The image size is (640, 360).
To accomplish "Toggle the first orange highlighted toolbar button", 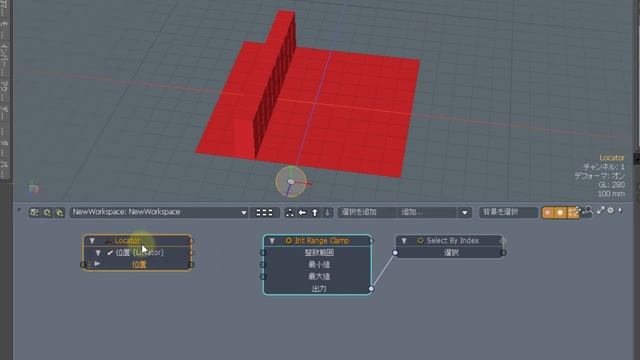I will [548, 212].
